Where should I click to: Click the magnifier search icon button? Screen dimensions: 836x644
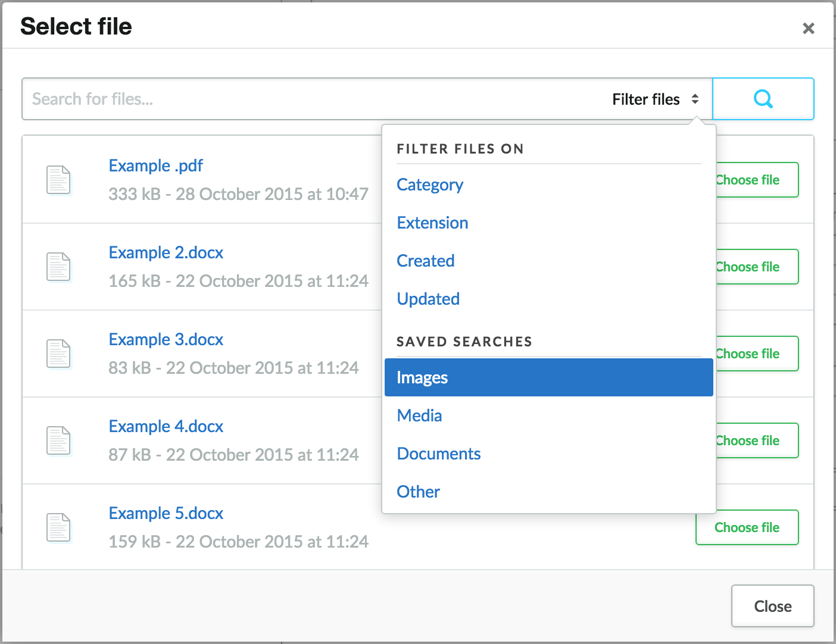coord(763,99)
